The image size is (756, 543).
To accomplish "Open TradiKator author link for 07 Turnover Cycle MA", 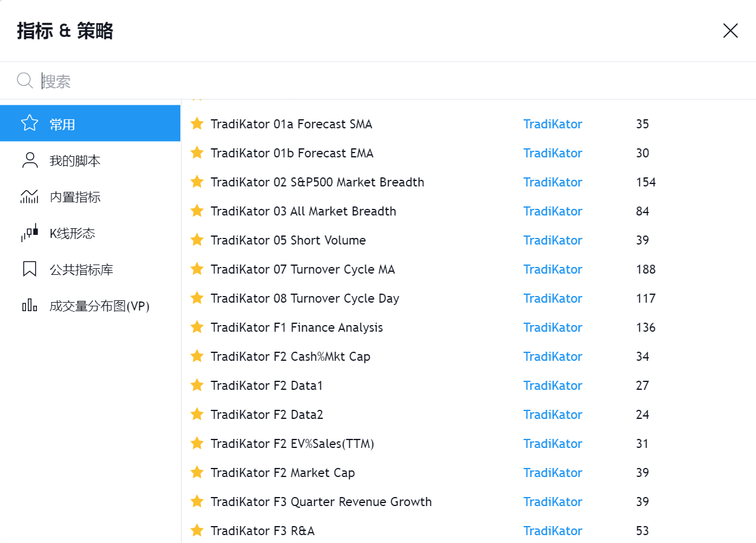I will 553,269.
